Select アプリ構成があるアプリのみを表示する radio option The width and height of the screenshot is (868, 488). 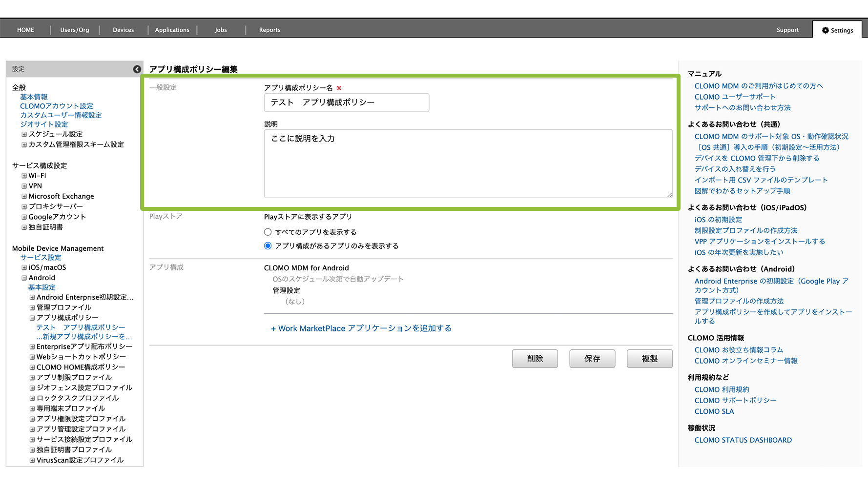[x=268, y=246]
